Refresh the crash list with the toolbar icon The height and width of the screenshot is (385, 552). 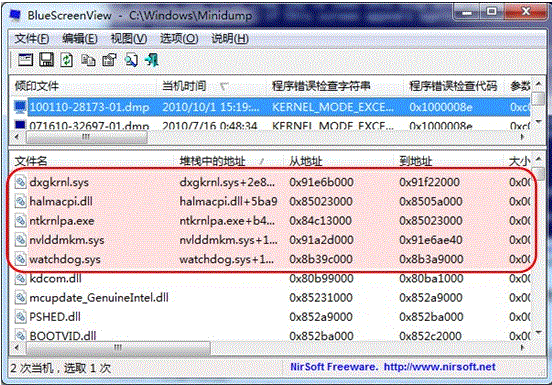[67, 60]
